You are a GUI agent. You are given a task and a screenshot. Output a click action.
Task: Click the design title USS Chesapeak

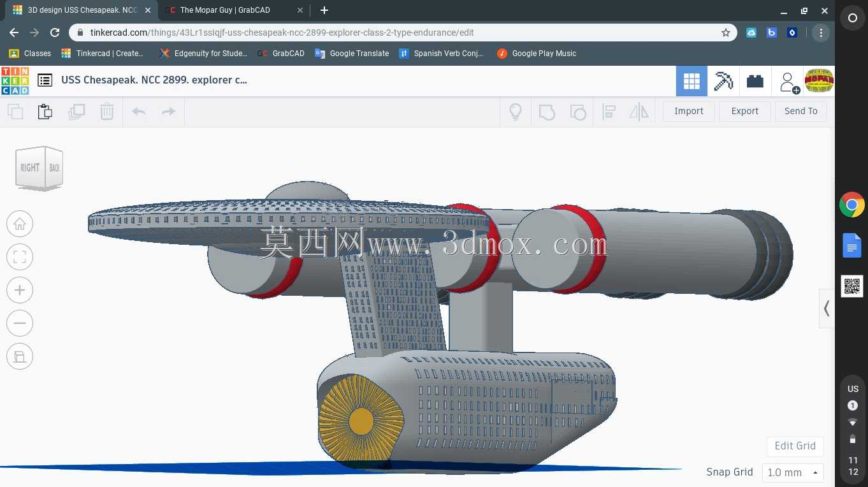(154, 80)
